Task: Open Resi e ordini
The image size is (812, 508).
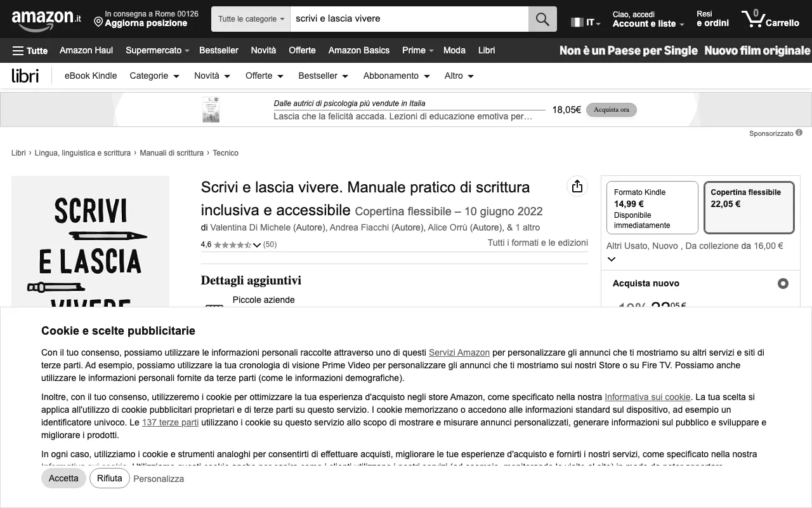Action: pyautogui.click(x=712, y=19)
